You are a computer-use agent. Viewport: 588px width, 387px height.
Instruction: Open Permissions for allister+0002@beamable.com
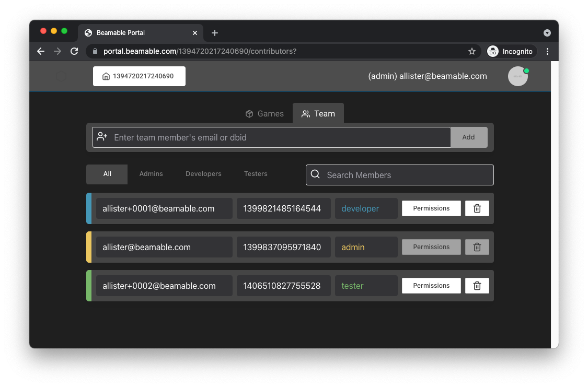pyautogui.click(x=431, y=286)
